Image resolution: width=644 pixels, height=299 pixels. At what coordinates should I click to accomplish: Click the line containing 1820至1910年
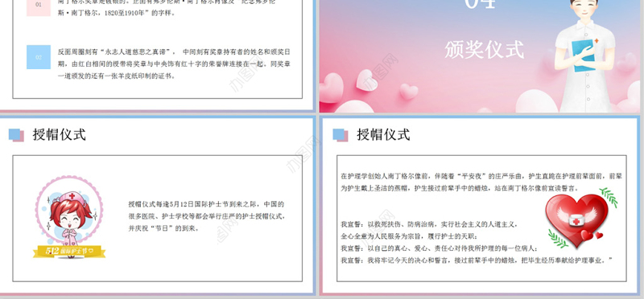click(116, 13)
